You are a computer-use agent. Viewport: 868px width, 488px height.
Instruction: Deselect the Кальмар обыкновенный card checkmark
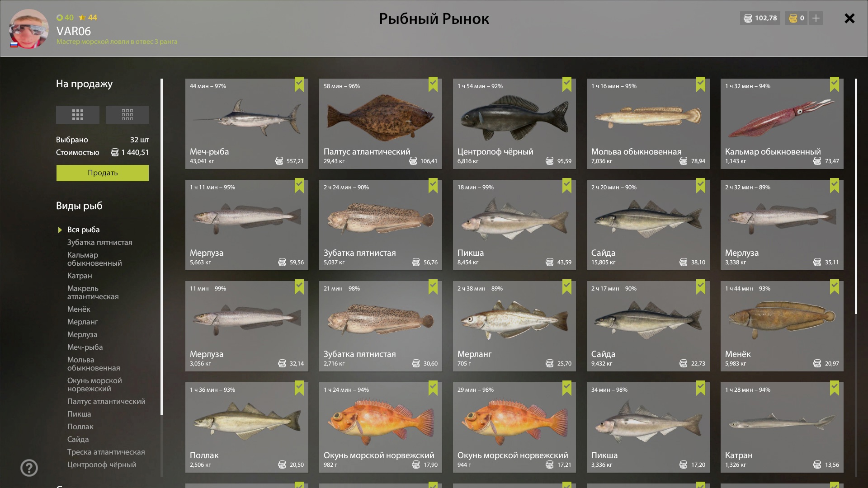[835, 84]
